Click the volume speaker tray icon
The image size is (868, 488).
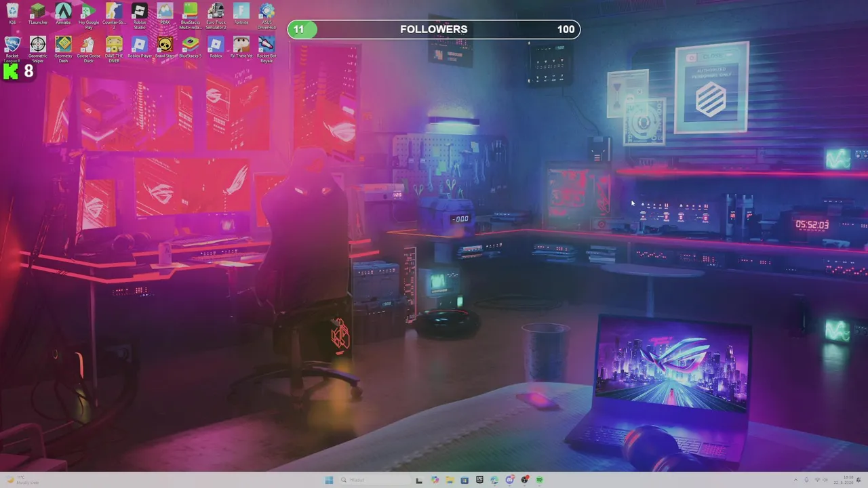[x=827, y=480]
